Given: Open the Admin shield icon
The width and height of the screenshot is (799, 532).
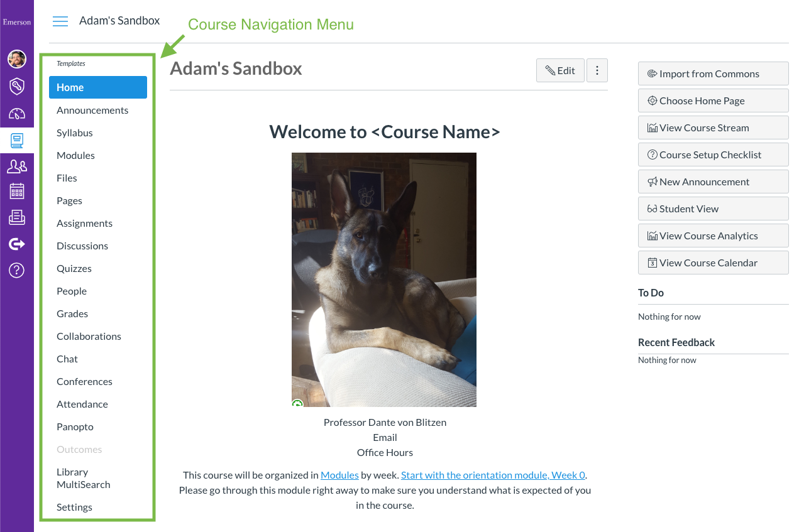Looking at the screenshot, I should point(17,86).
